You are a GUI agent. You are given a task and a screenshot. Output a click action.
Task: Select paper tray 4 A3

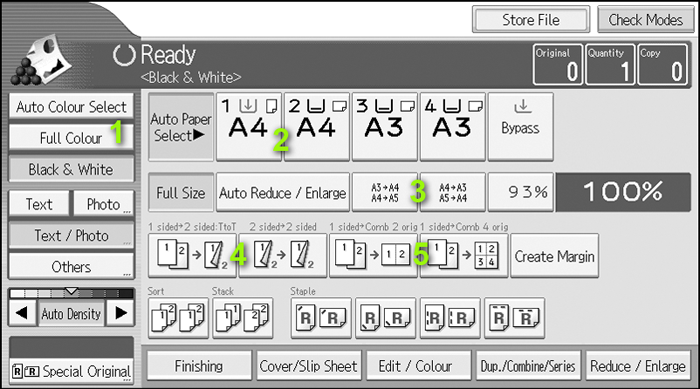452,127
